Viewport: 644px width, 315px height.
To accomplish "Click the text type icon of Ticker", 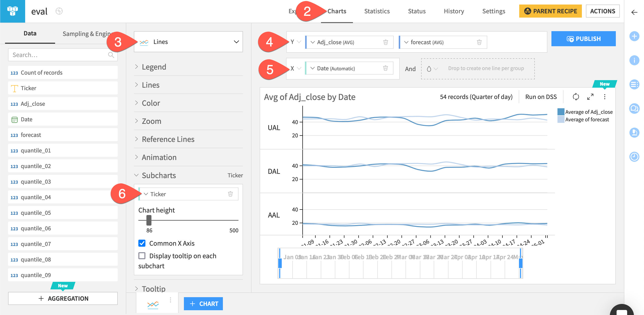I will coord(15,88).
